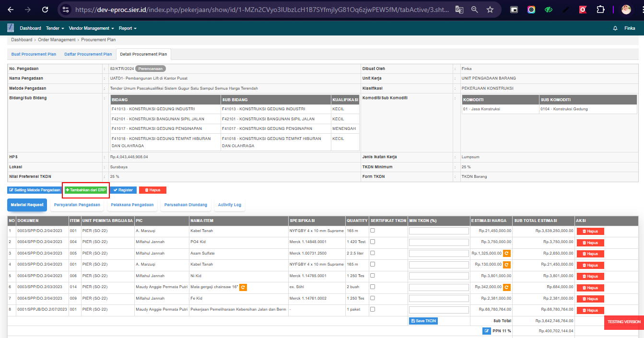644x338 pixels.
Task: Click Min TKDN input for Ni Kid row
Action: pos(438,276)
